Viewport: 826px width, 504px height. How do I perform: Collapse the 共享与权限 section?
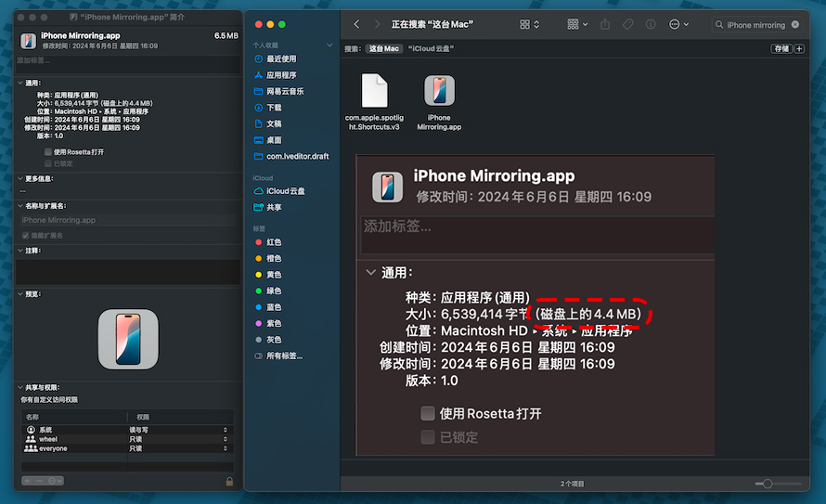[20, 387]
